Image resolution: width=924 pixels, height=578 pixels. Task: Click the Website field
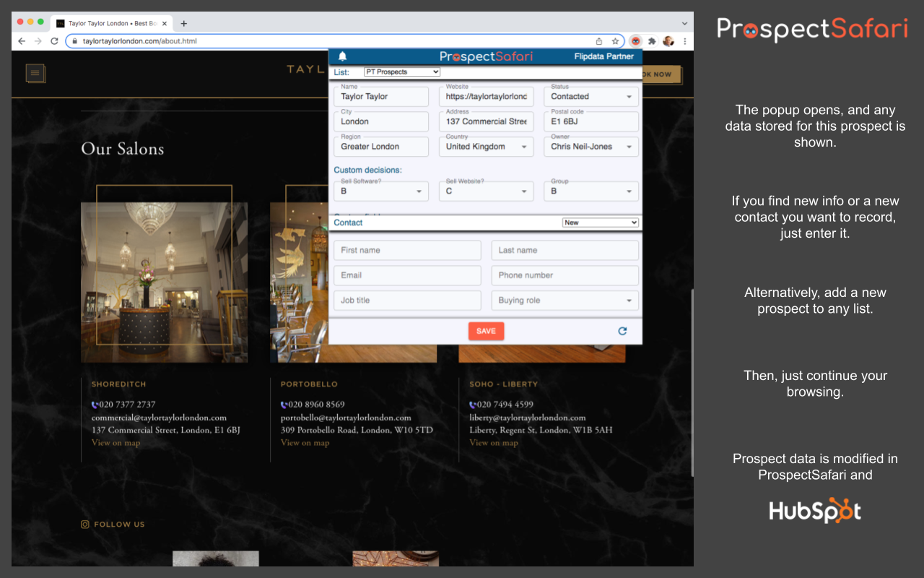coord(487,96)
